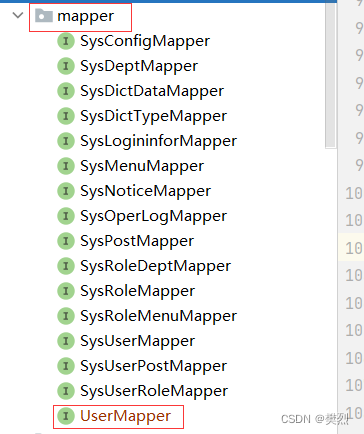The image size is (364, 434).
Task: Click the SysDictTypeMapper interface icon
Action: 66,116
